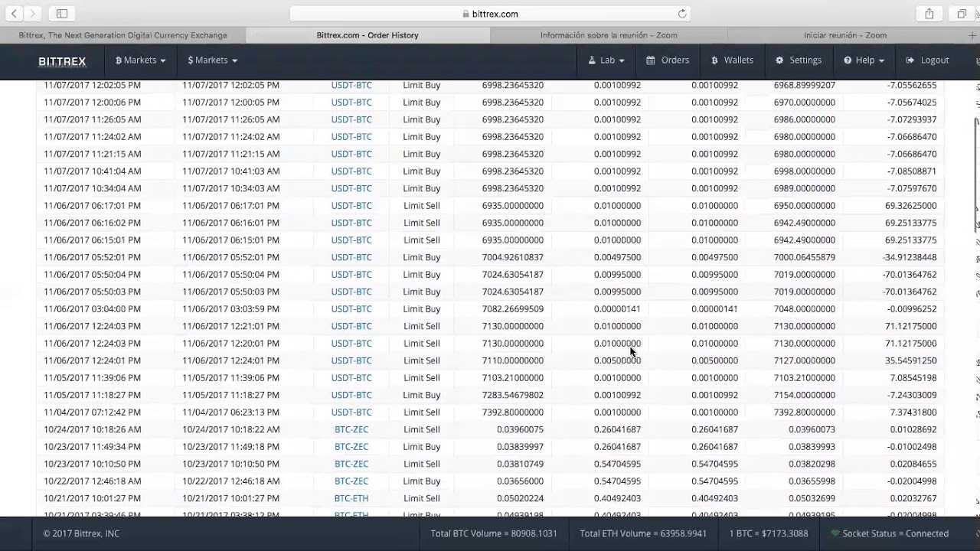Reload the bittrex.com page
The height and width of the screenshot is (551, 980).
click(682, 14)
